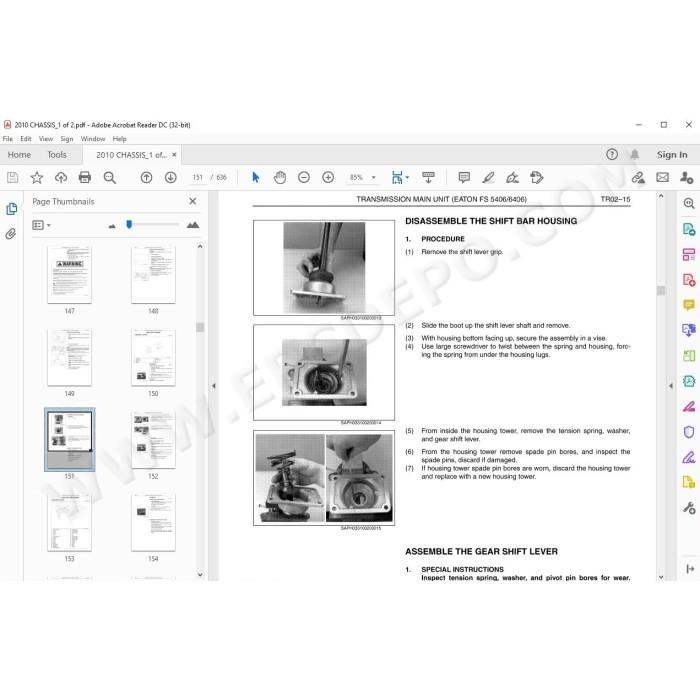Image resolution: width=700 pixels, height=700 pixels.
Task: Open the Sign menu
Action: click(x=67, y=139)
